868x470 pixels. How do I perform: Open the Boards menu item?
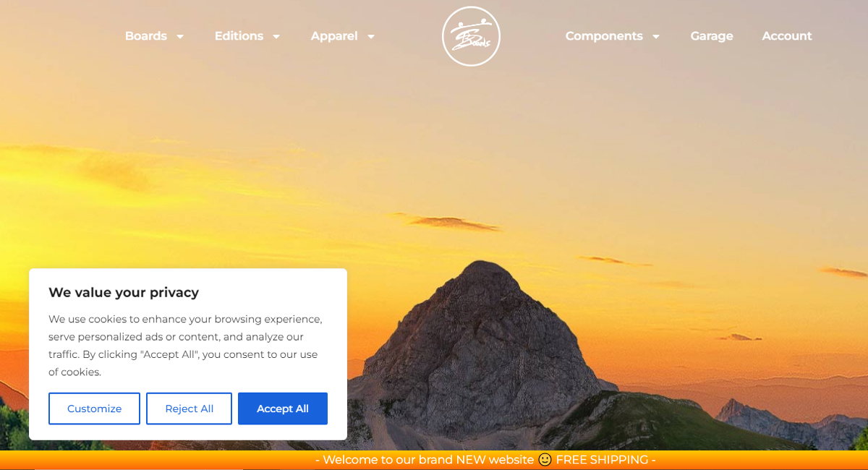pos(146,36)
